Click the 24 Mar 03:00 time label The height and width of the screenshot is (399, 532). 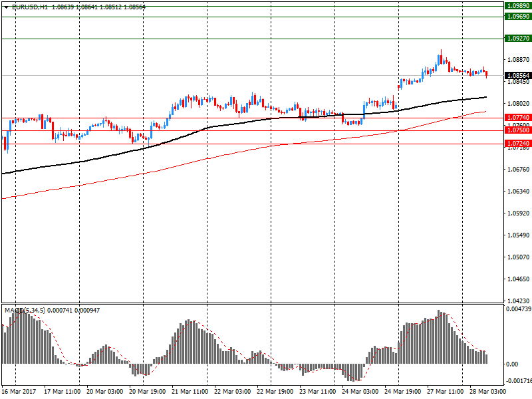(360, 392)
